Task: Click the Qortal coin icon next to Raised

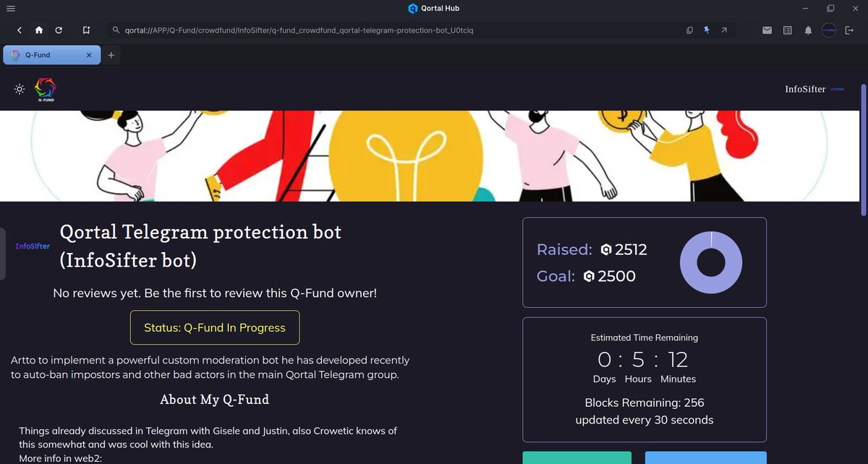Action: click(606, 249)
